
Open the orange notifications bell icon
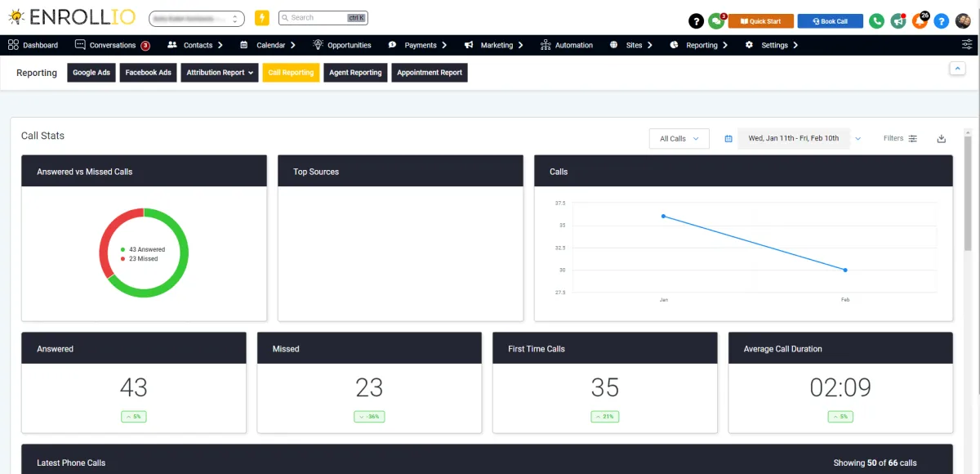pos(920,21)
